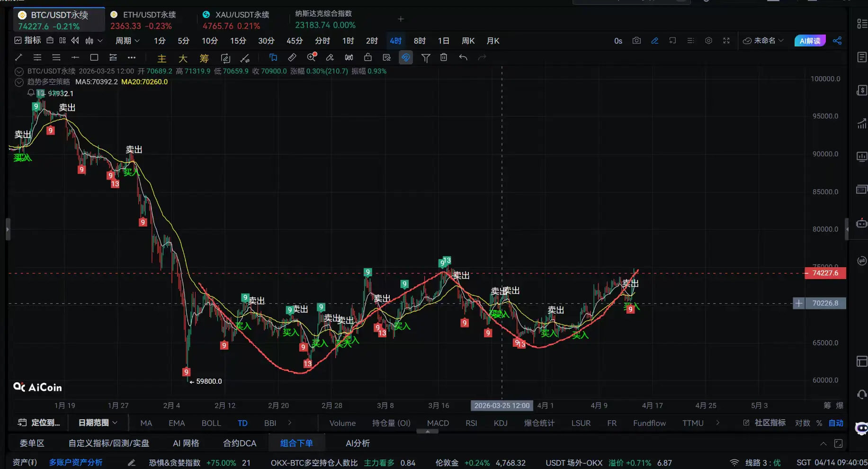Toggle the TD indicator on the chart
Image resolution: width=868 pixels, height=469 pixels.
point(242,423)
